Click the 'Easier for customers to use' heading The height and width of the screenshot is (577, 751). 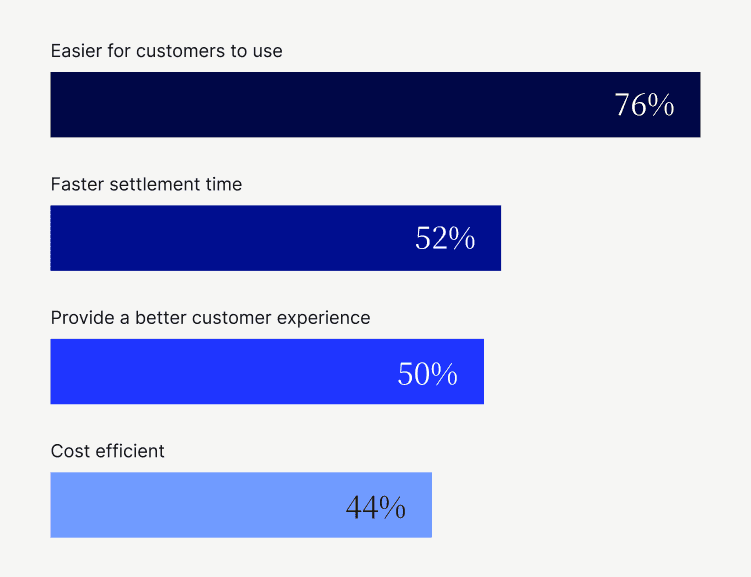point(166,51)
